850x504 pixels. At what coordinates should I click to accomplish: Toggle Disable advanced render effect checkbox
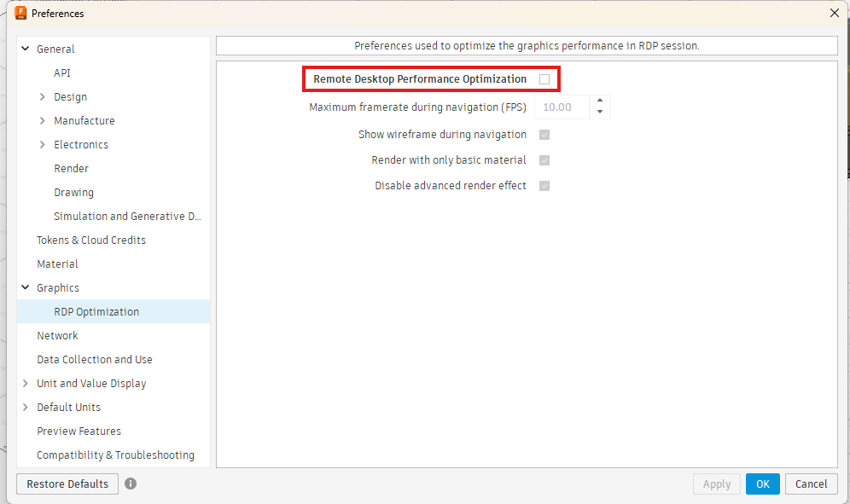[544, 186]
